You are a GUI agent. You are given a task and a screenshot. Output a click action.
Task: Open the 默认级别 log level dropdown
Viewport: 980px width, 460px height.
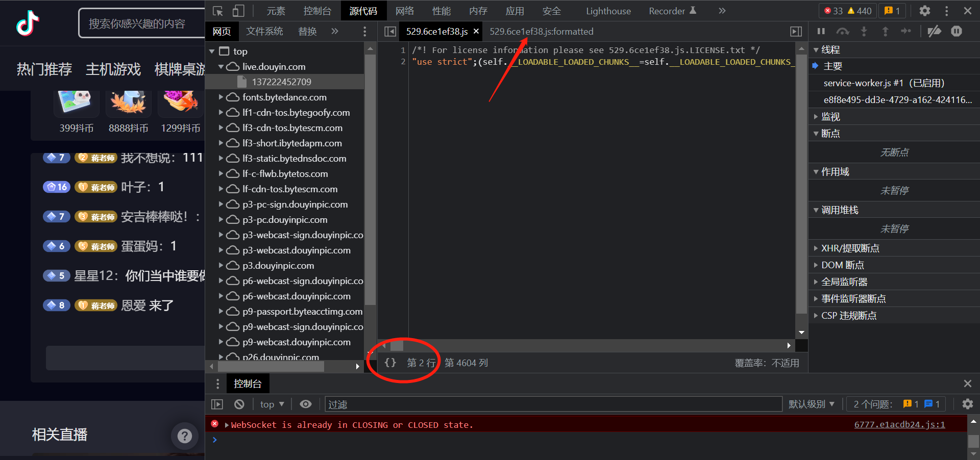pos(812,404)
